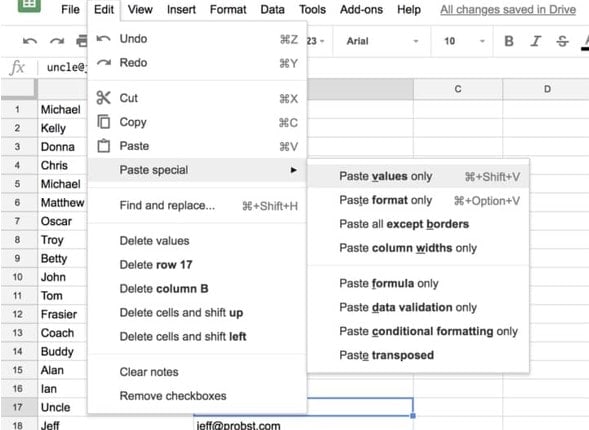The width and height of the screenshot is (589, 430).
Task: Open the Arial font dropdown
Action: pos(382,41)
